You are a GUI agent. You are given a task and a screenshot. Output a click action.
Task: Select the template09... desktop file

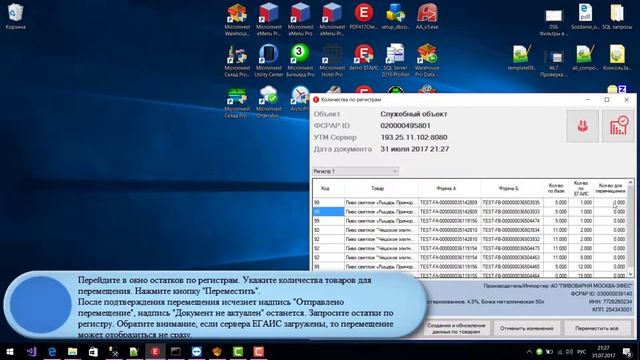[x=521, y=58]
